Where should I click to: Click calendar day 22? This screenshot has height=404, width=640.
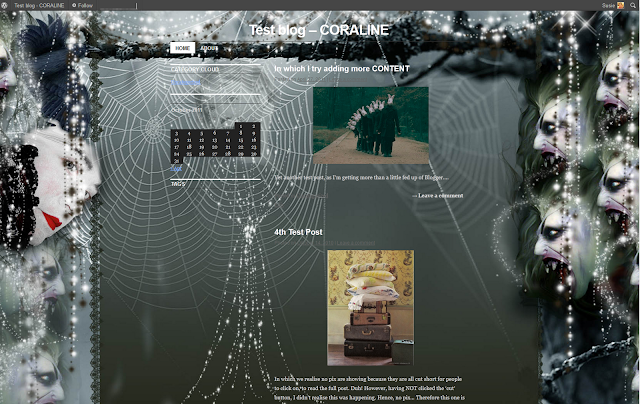(x=241, y=147)
